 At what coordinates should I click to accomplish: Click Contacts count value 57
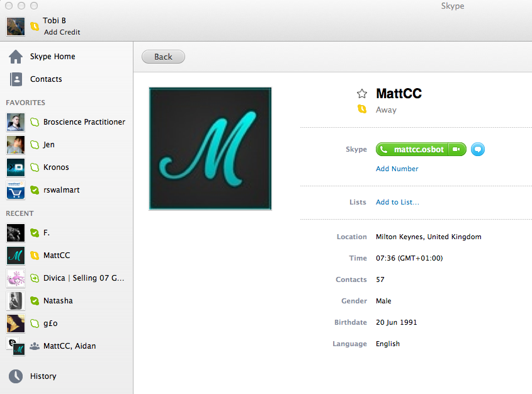pos(380,279)
